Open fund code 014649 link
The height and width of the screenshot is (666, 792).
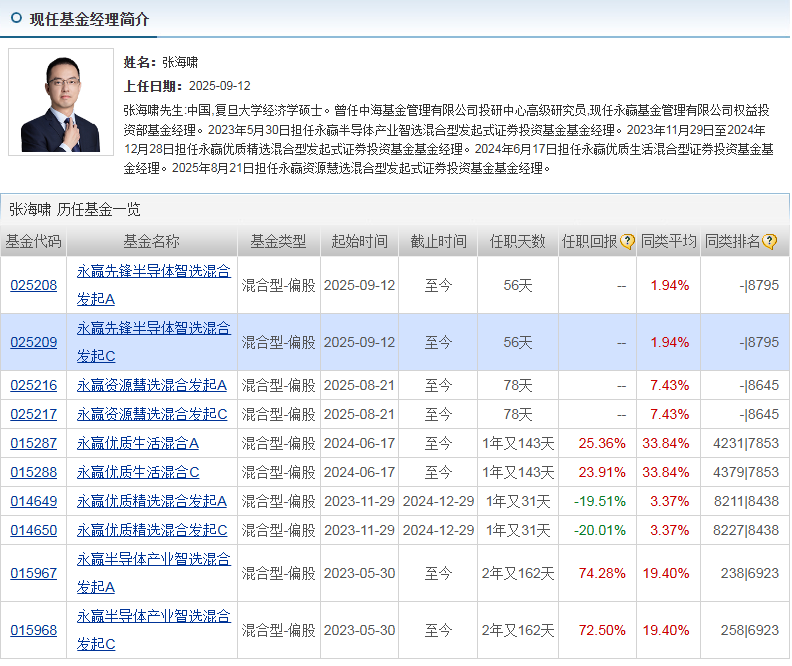point(34,501)
